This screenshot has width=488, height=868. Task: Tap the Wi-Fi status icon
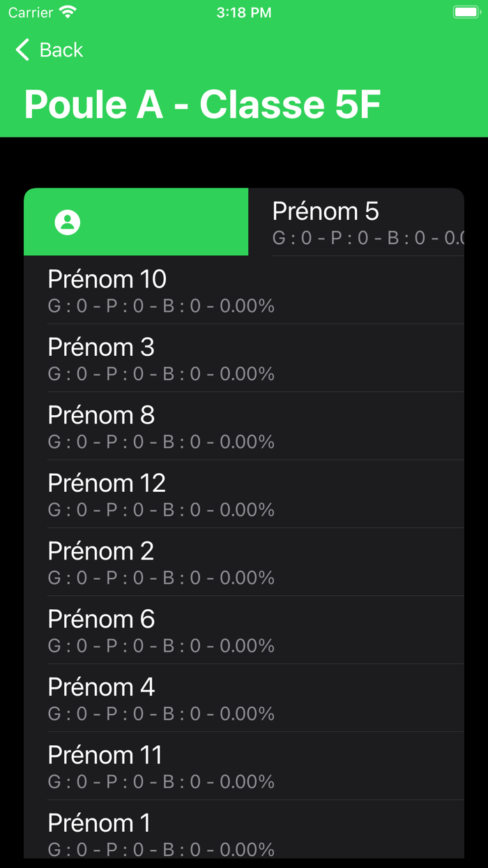[x=68, y=13]
